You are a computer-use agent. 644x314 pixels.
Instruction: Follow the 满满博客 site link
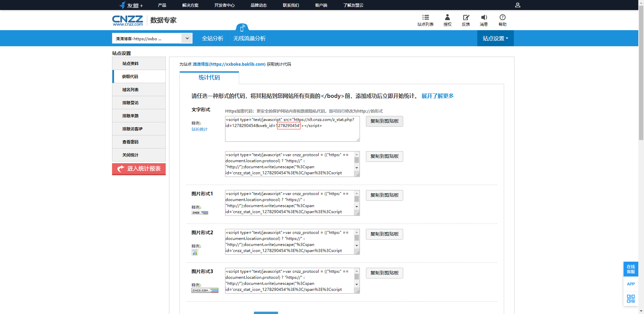click(229, 64)
